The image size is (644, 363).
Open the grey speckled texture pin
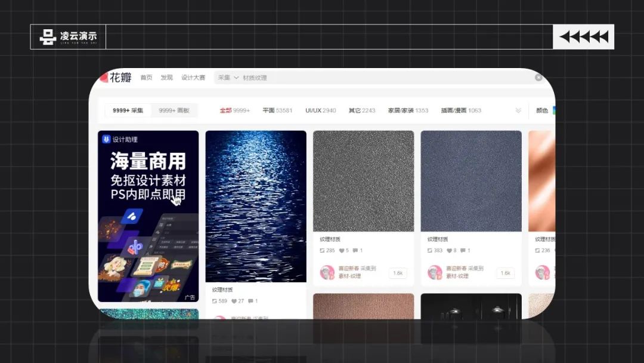point(364,181)
